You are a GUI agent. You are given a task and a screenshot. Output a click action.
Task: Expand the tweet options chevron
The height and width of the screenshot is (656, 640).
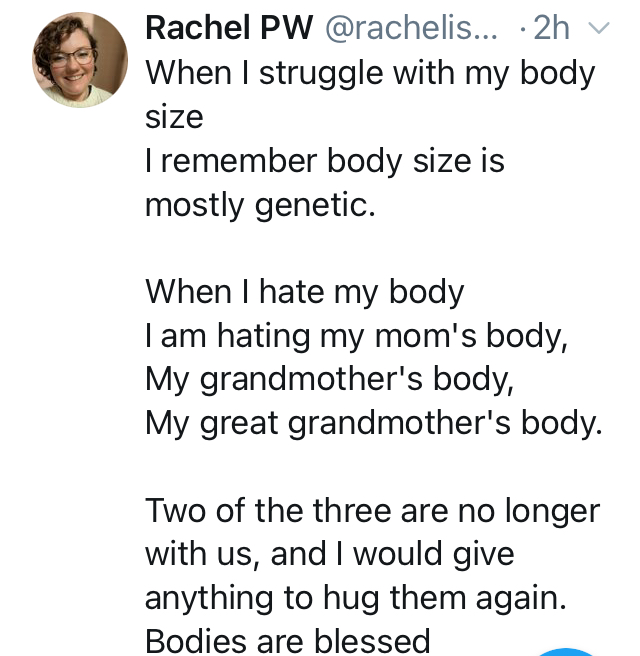point(598,28)
